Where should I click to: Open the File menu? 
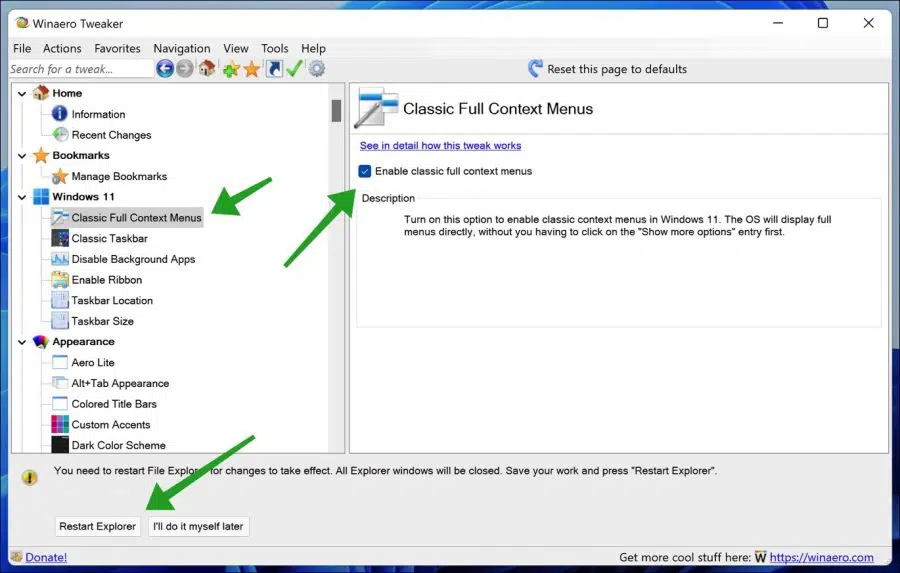click(22, 48)
